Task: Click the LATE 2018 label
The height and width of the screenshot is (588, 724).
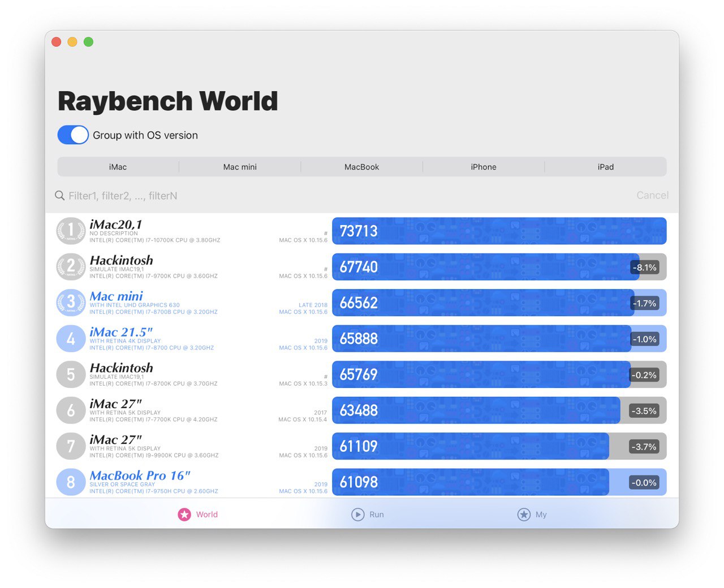Action: (313, 305)
